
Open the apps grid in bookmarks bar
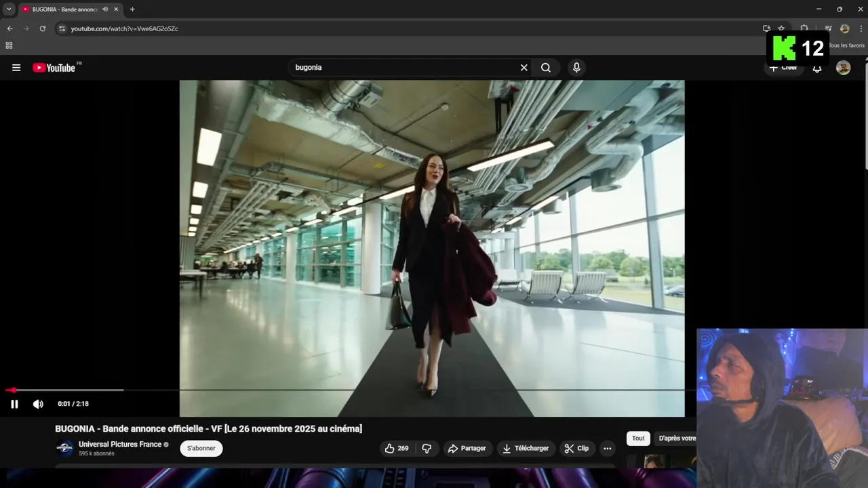(x=9, y=45)
